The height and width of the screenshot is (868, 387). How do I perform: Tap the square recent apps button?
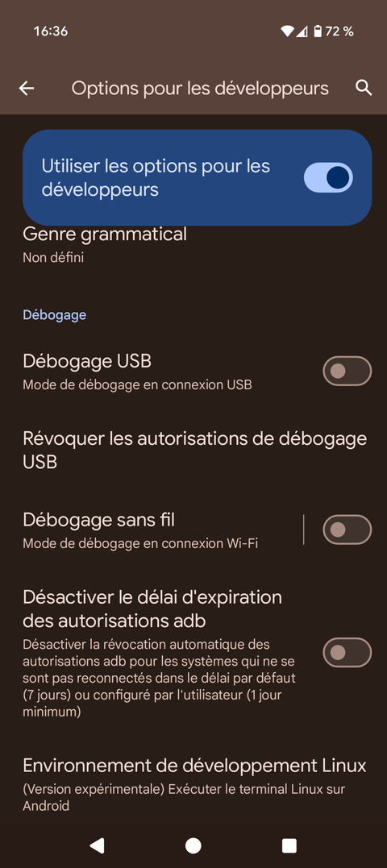289,845
